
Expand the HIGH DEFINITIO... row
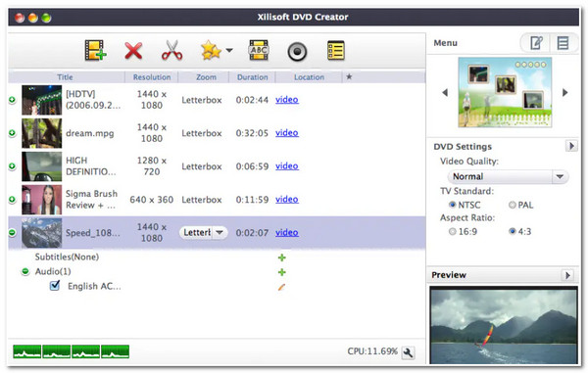click(x=12, y=166)
